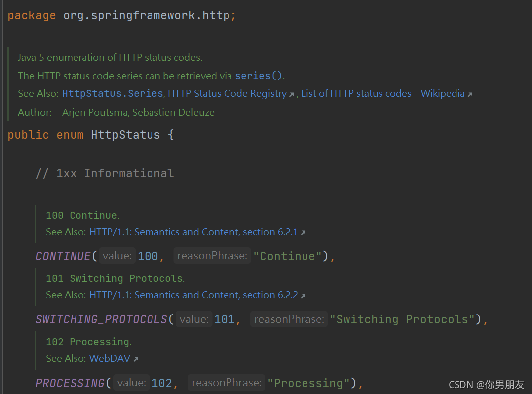Follow the HttpStatus.Series reference link
The width and height of the screenshot is (532, 394).
pyautogui.click(x=113, y=94)
